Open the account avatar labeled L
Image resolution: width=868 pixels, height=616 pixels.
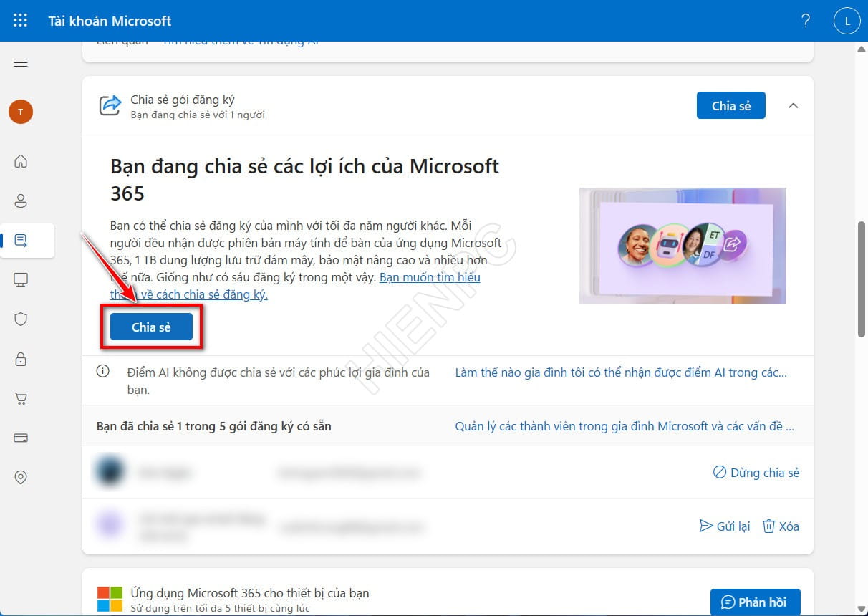[847, 21]
